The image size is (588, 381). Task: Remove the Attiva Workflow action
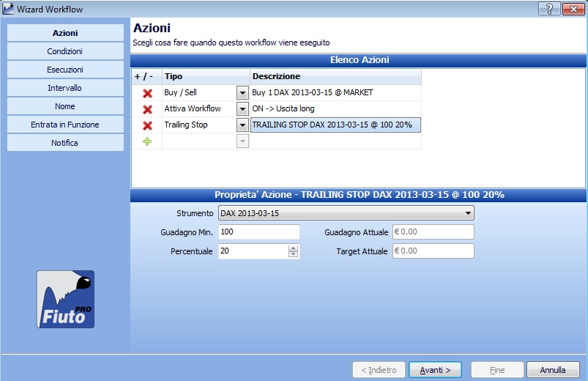coord(147,109)
